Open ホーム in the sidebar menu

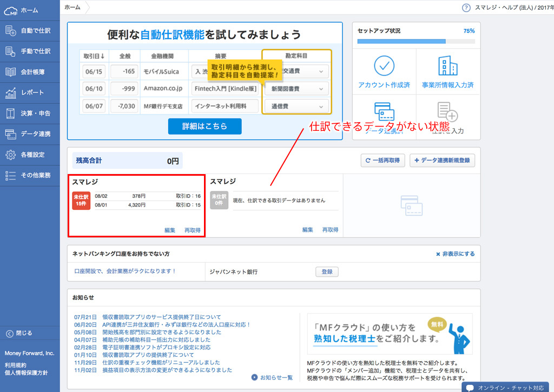(30, 11)
